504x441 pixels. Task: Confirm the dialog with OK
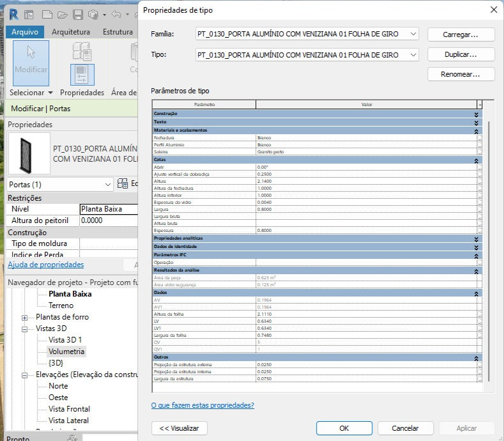click(344, 428)
